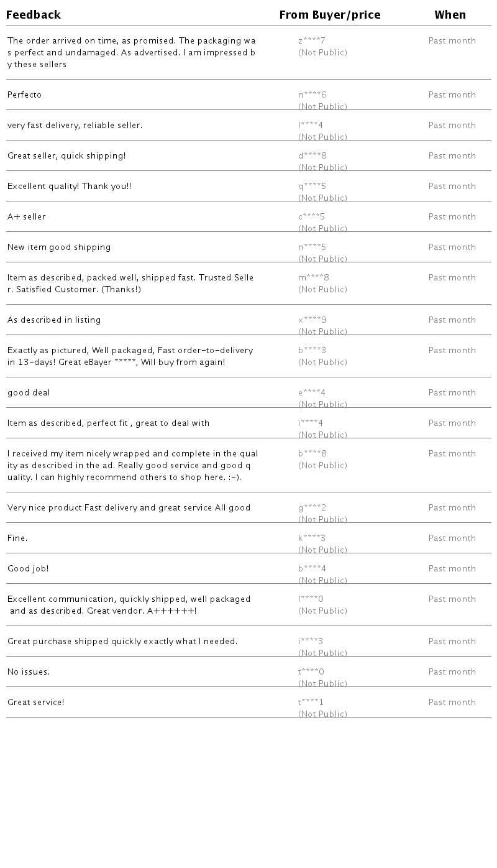
Task: Open buyer z****7 profile
Action: click(x=312, y=41)
